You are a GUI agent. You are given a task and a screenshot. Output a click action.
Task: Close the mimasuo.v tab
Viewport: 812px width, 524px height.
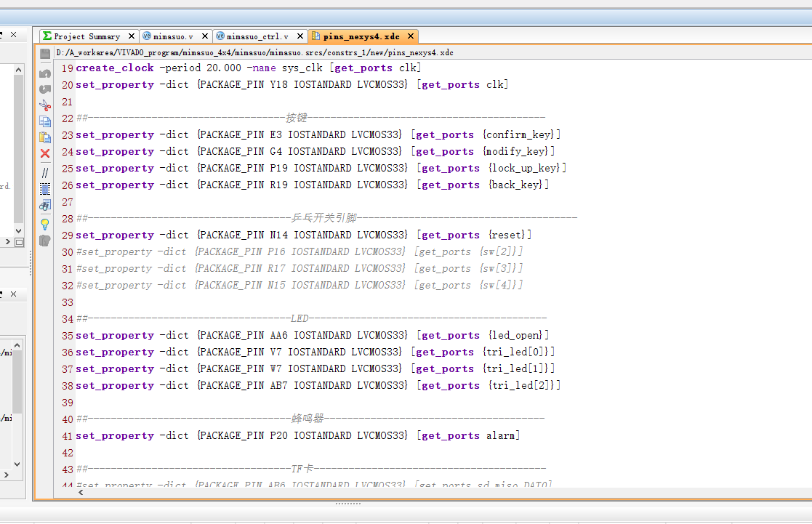(x=205, y=36)
